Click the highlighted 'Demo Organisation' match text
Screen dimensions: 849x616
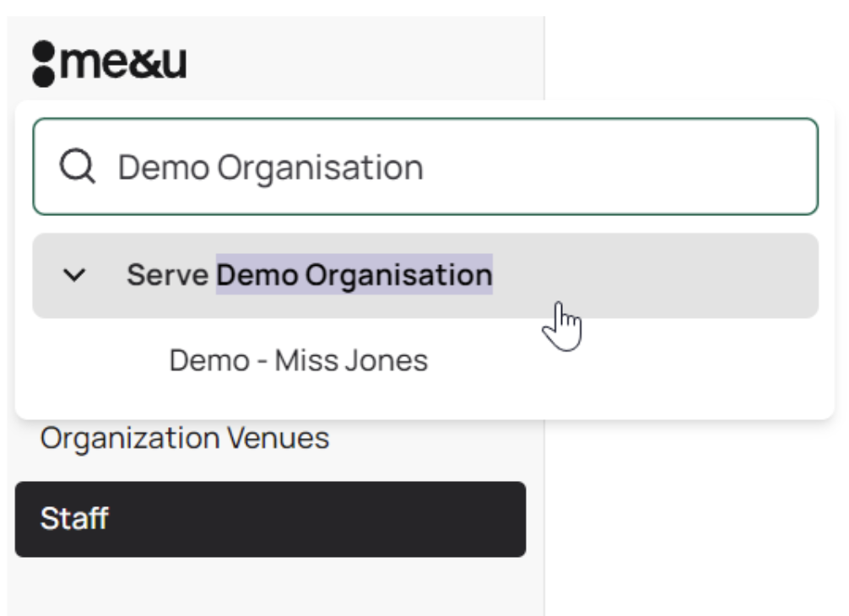click(354, 275)
